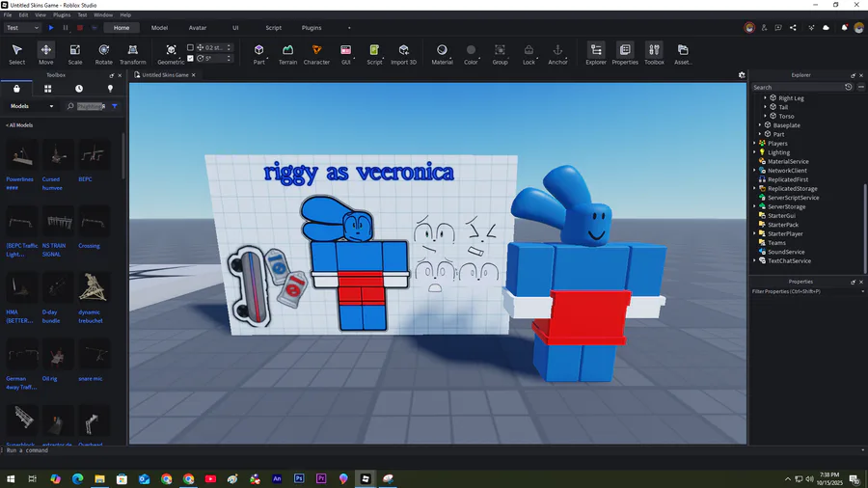Open the File menu

coord(8,14)
